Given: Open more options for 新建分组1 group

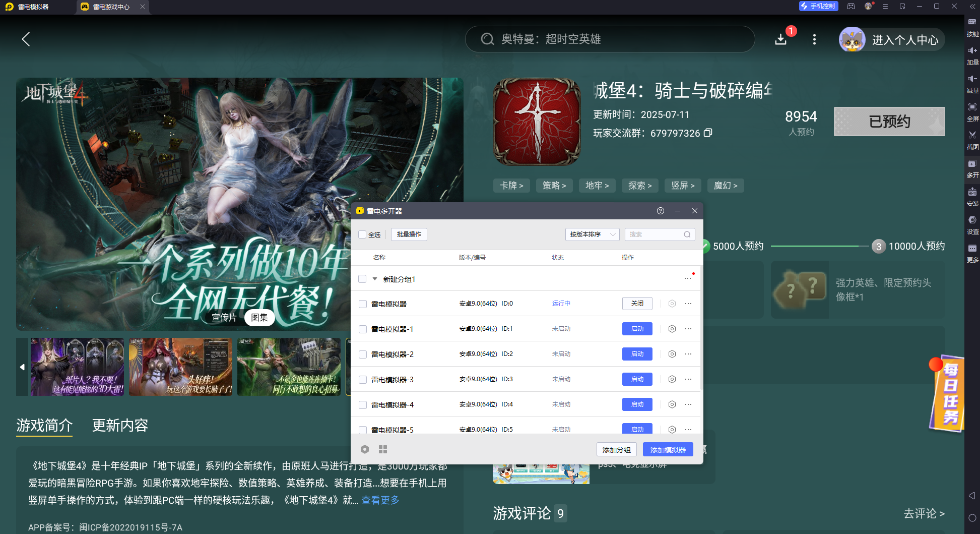Looking at the screenshot, I should point(688,278).
